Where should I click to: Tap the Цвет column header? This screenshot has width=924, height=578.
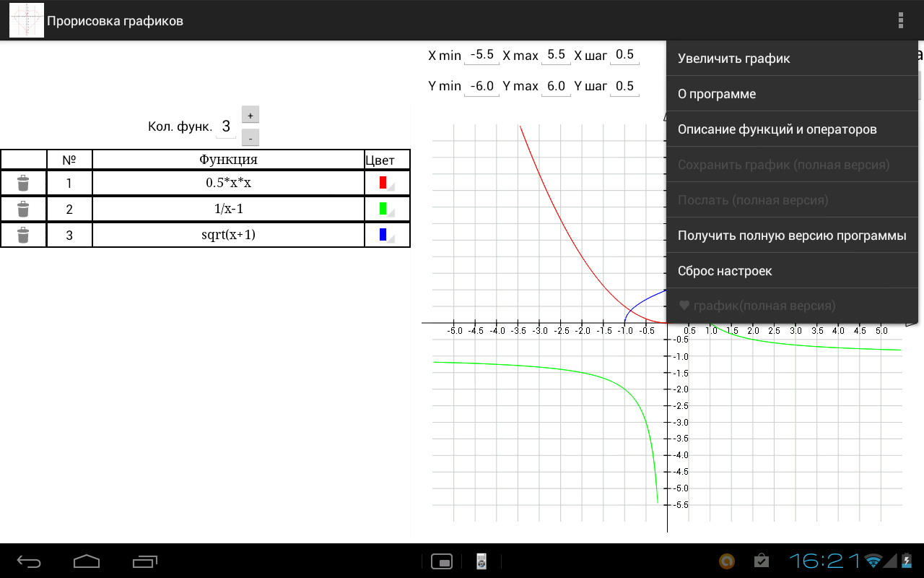(387, 160)
